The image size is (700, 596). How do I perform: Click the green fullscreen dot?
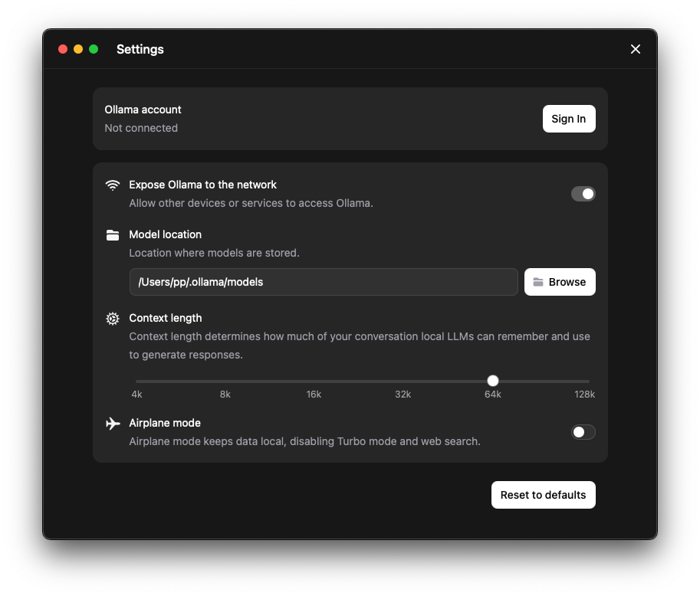94,49
